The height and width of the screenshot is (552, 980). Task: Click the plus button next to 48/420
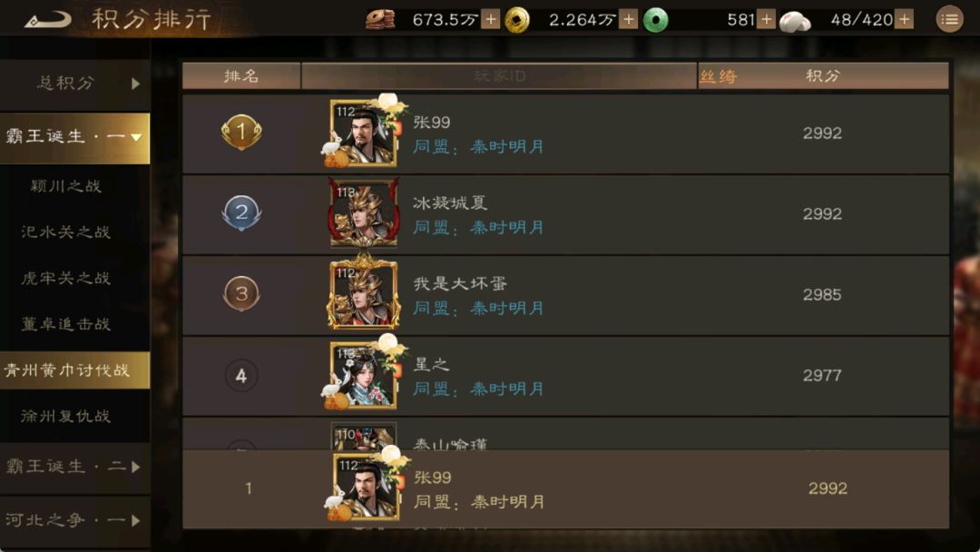904,20
